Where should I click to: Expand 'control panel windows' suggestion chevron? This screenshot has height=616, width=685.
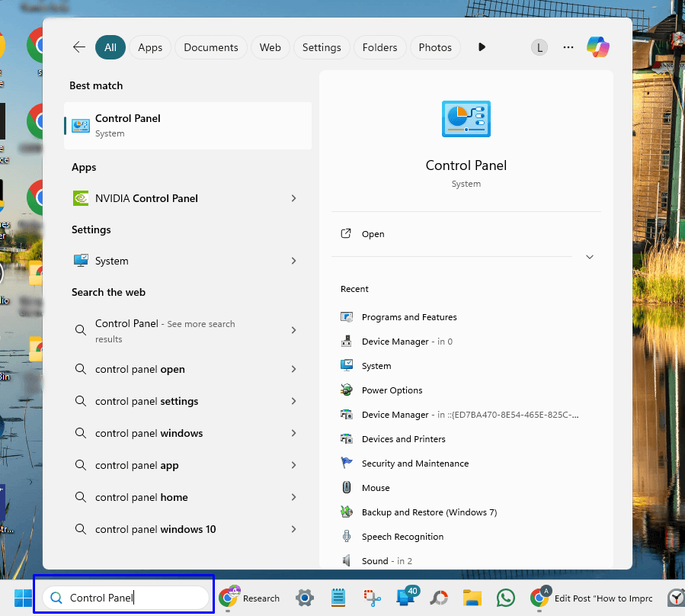pos(293,433)
